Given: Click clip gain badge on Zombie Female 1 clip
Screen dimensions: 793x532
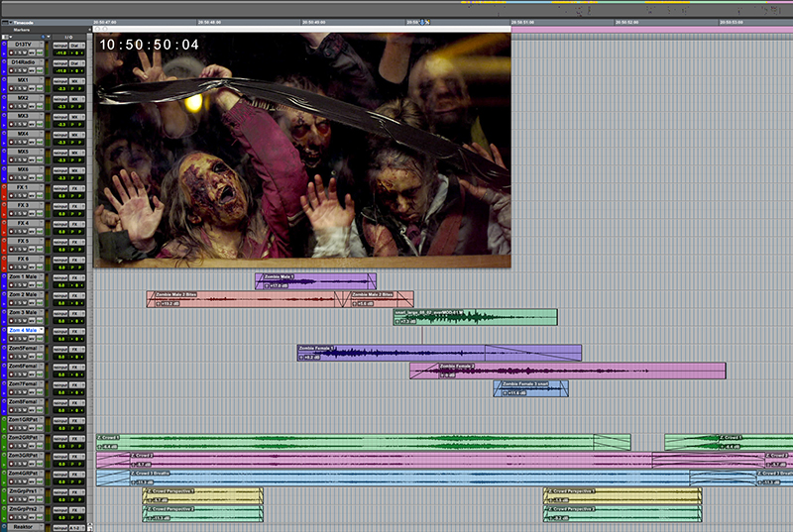Looking at the screenshot, I should coord(308,357).
